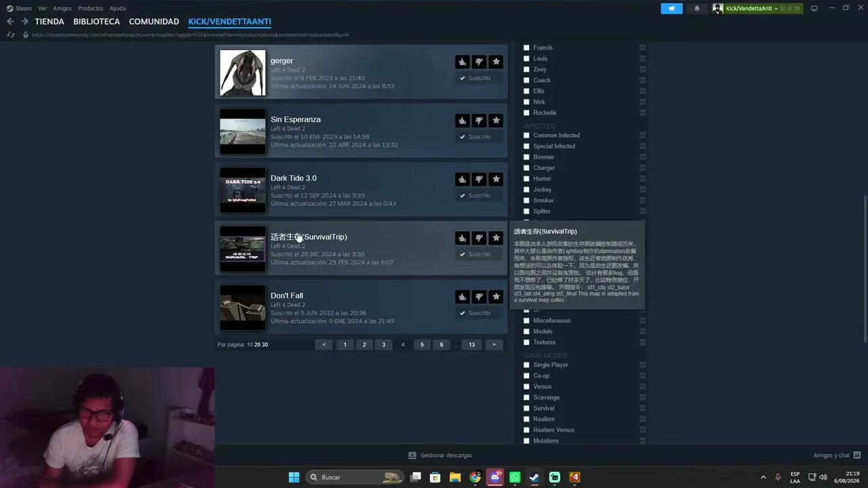Go to page 5 of results

422,344
